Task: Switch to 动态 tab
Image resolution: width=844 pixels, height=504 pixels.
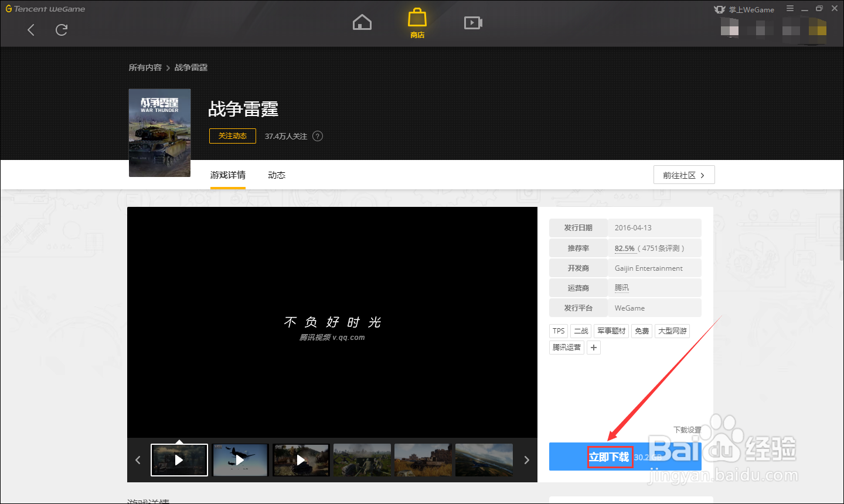Action: [277, 175]
